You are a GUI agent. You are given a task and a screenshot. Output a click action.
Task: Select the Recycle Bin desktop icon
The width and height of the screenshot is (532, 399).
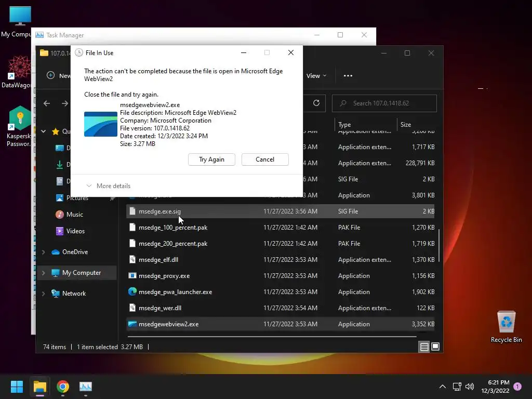click(506, 326)
